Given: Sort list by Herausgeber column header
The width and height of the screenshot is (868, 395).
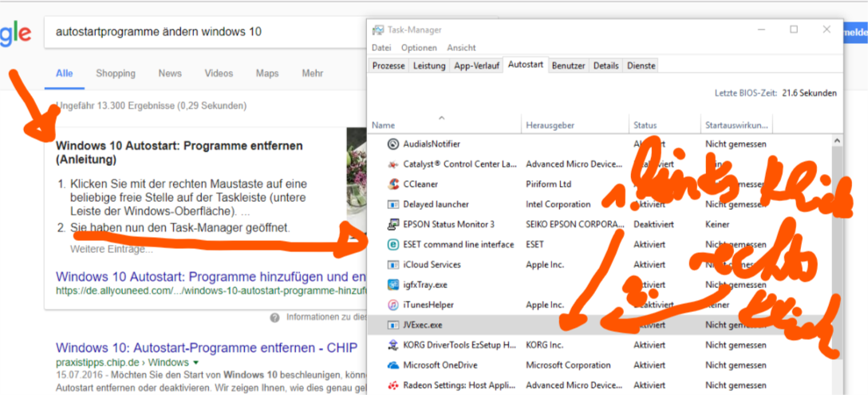Looking at the screenshot, I should point(575,125).
